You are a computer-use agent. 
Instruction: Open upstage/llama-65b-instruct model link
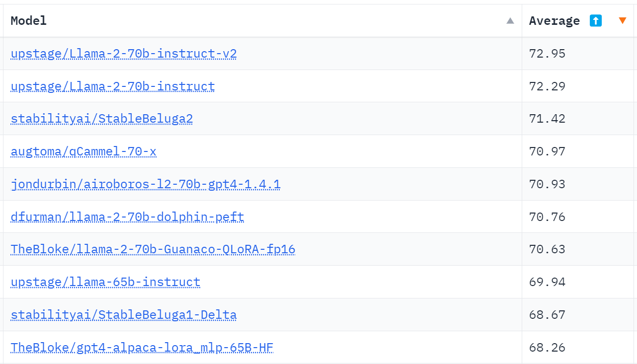point(105,282)
